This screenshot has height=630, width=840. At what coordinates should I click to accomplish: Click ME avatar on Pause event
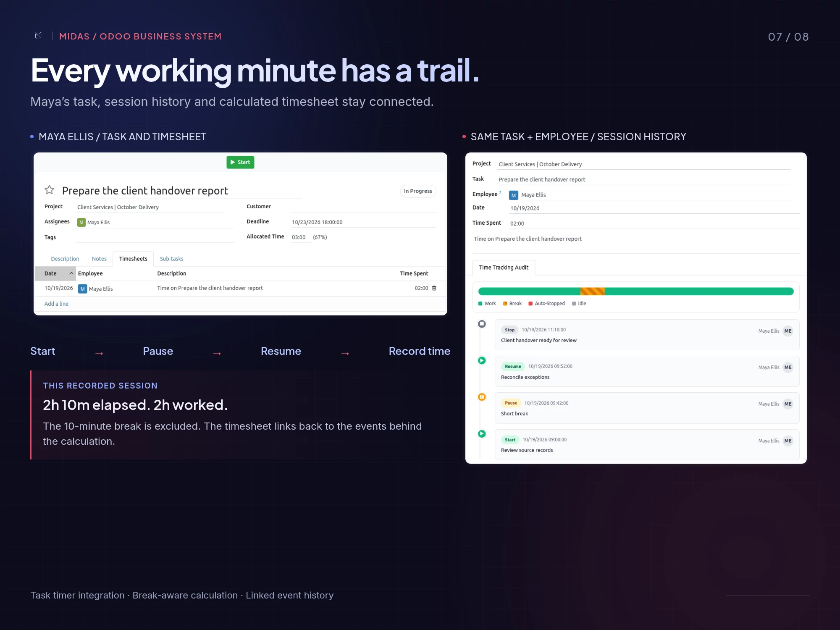[788, 404]
